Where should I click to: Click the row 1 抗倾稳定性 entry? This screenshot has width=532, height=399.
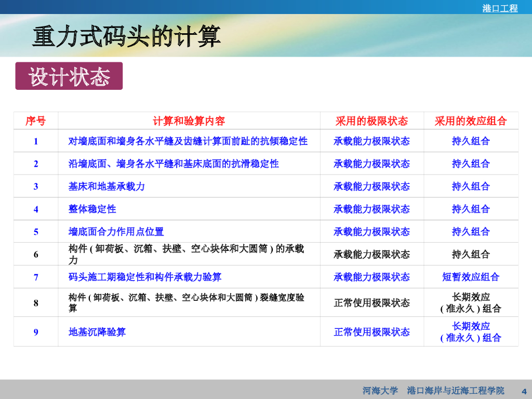188,141
